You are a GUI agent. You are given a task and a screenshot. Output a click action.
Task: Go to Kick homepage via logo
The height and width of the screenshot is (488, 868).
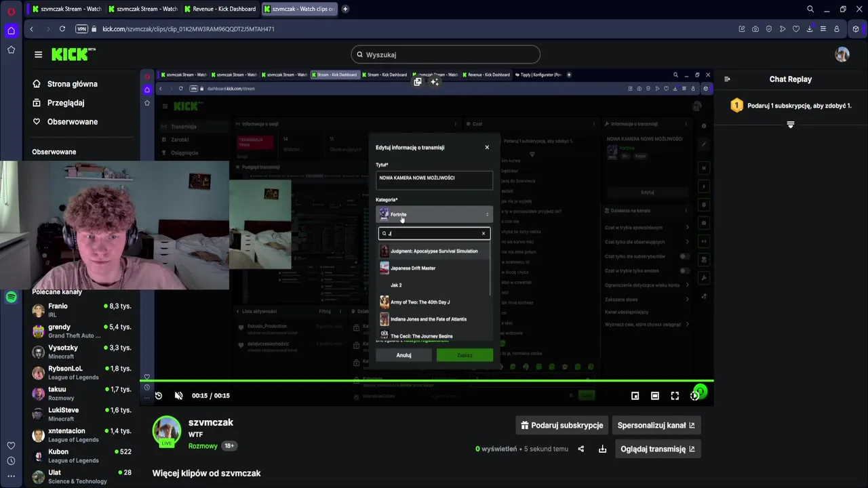pyautogui.click(x=73, y=54)
